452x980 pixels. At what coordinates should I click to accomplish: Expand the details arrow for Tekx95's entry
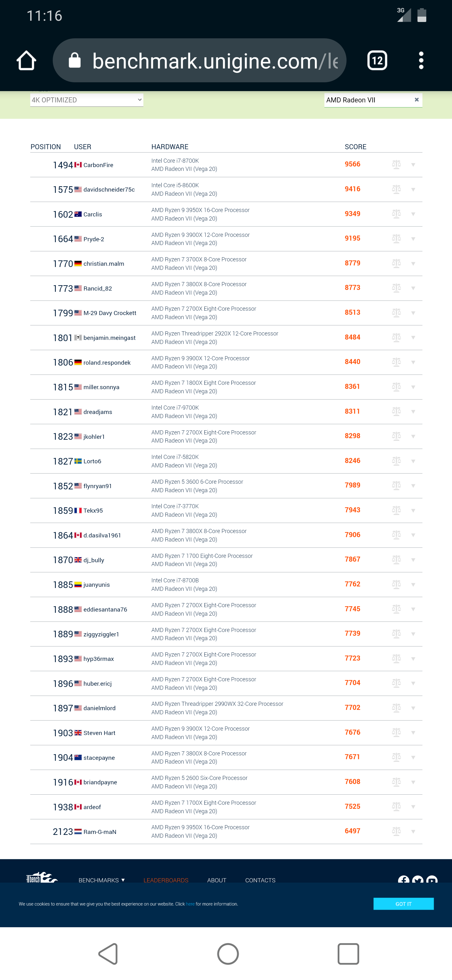coord(413,510)
